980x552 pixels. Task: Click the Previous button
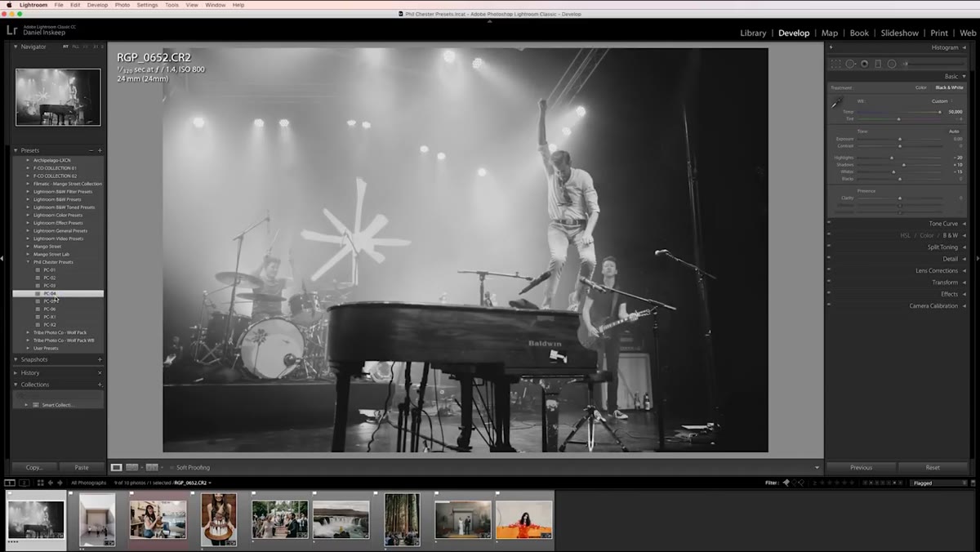tap(861, 467)
